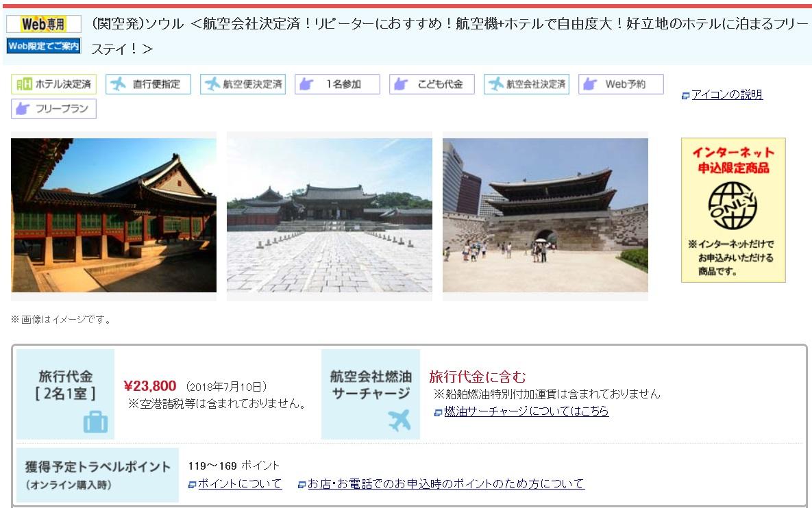
Task: Click the Namdaemun gate photo
Action: coord(545,216)
